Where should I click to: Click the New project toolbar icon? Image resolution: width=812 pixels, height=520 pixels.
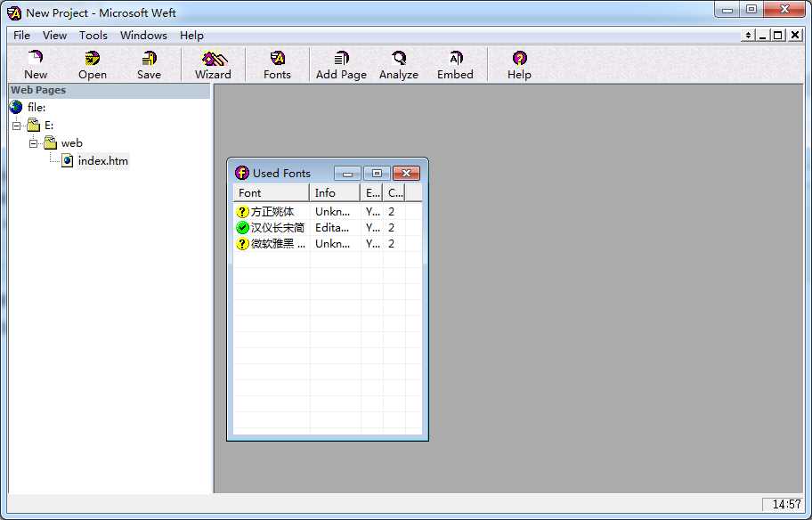(36, 58)
